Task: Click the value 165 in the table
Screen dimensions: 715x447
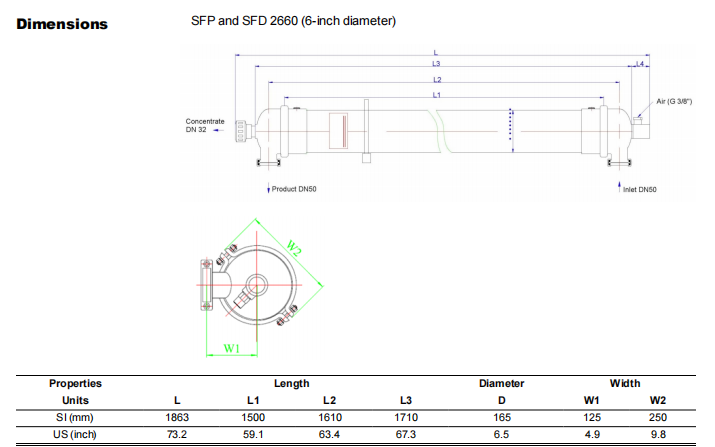Action: pos(502,417)
